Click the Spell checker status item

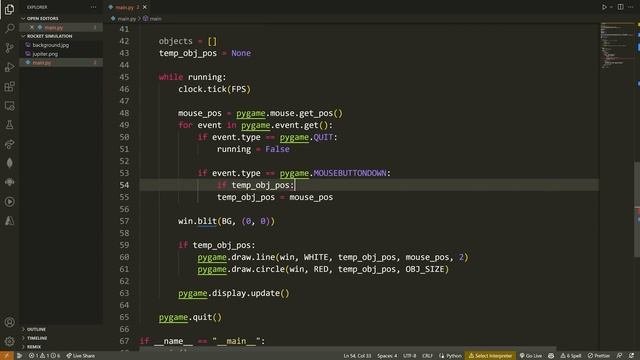571,356
